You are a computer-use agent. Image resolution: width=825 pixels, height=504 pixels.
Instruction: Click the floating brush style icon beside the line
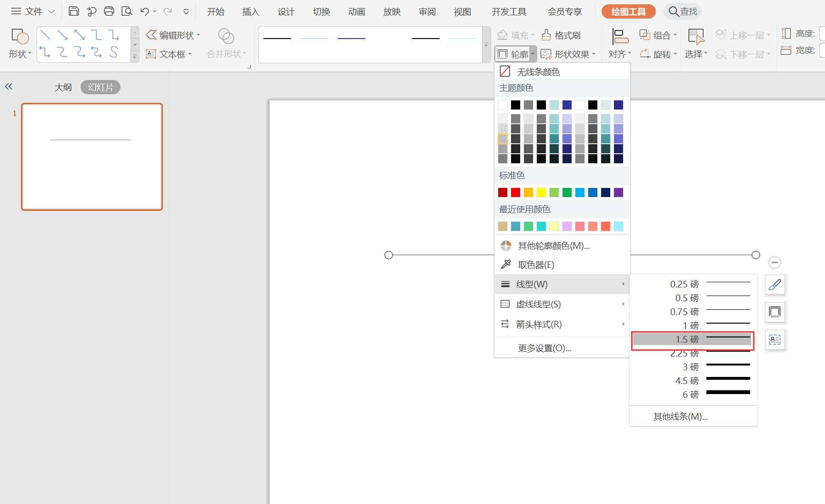pyautogui.click(x=775, y=285)
